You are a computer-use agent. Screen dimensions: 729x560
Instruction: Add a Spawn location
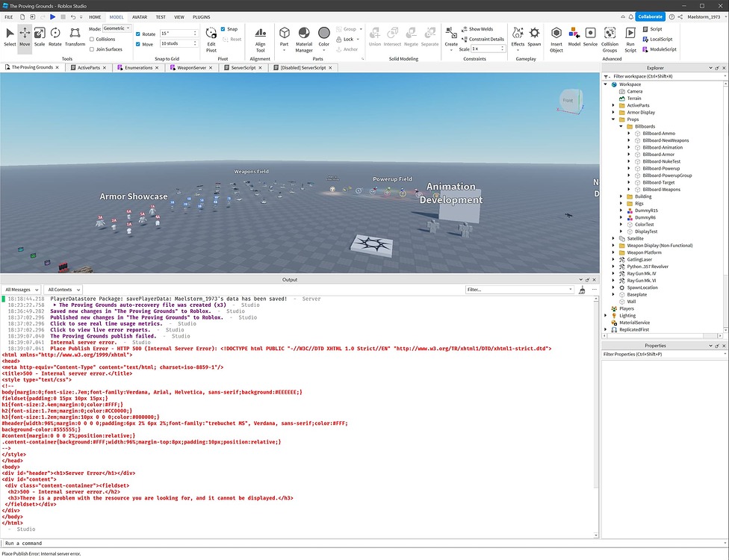pyautogui.click(x=534, y=37)
